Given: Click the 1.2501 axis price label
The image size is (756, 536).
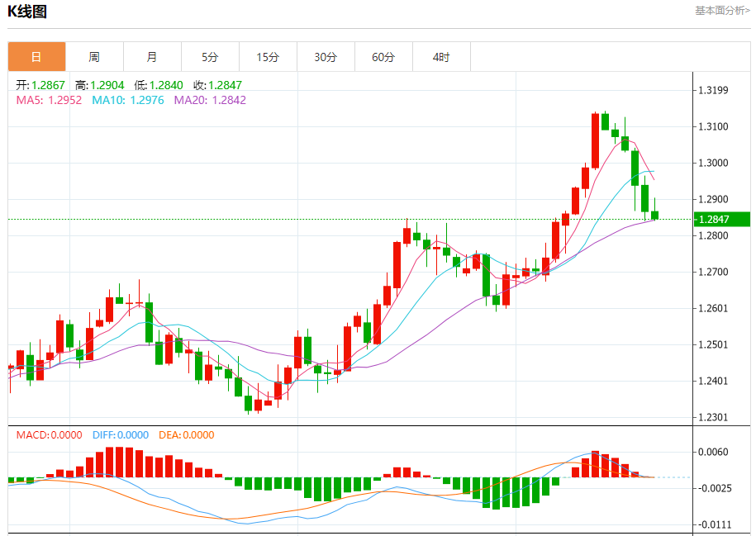Looking at the screenshot, I should pos(714,344).
